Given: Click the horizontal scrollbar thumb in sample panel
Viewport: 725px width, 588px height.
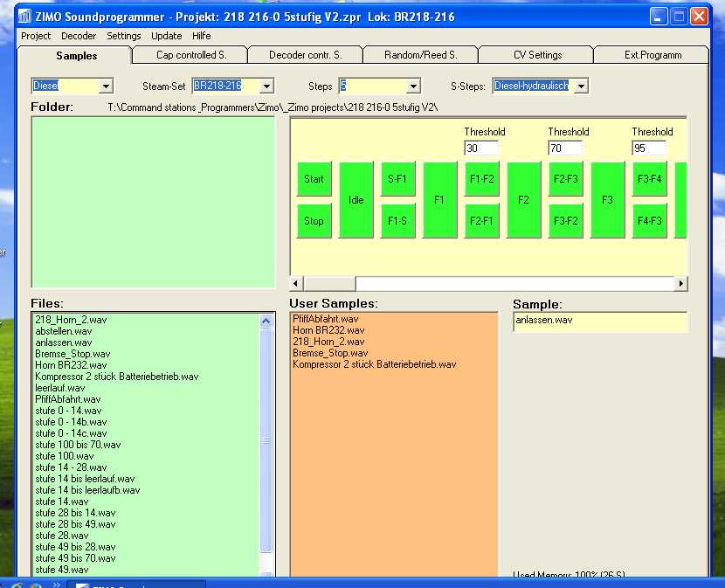Looking at the screenshot, I should (x=329, y=283).
